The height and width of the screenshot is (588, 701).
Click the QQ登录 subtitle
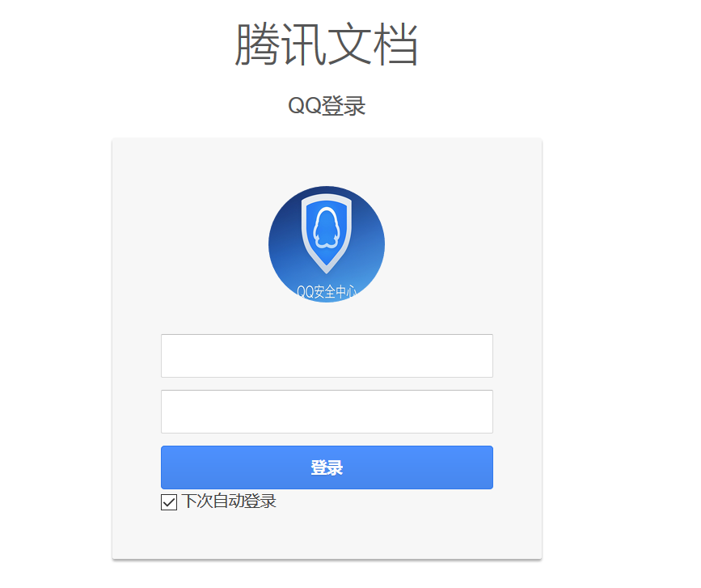(327, 107)
